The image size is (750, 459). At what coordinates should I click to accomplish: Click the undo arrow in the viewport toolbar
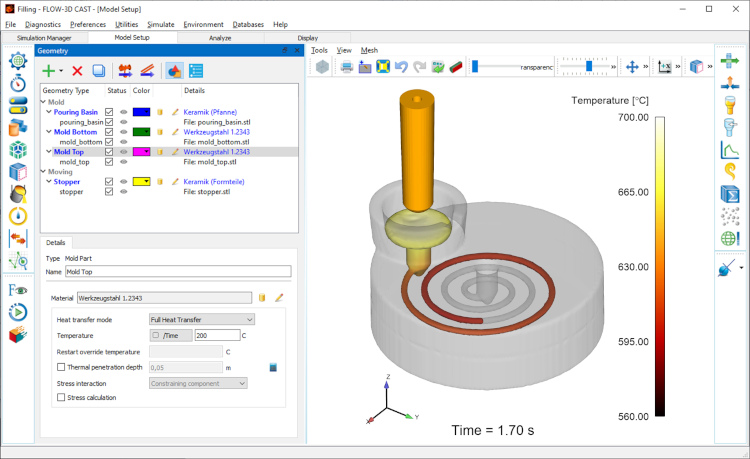[x=401, y=67]
